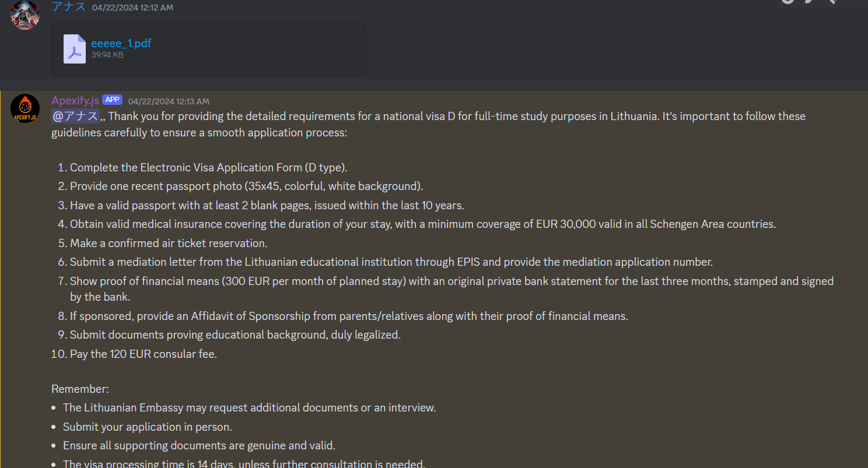Click the 120 EUR consular fee line
868x468 pixels.
[x=143, y=354]
